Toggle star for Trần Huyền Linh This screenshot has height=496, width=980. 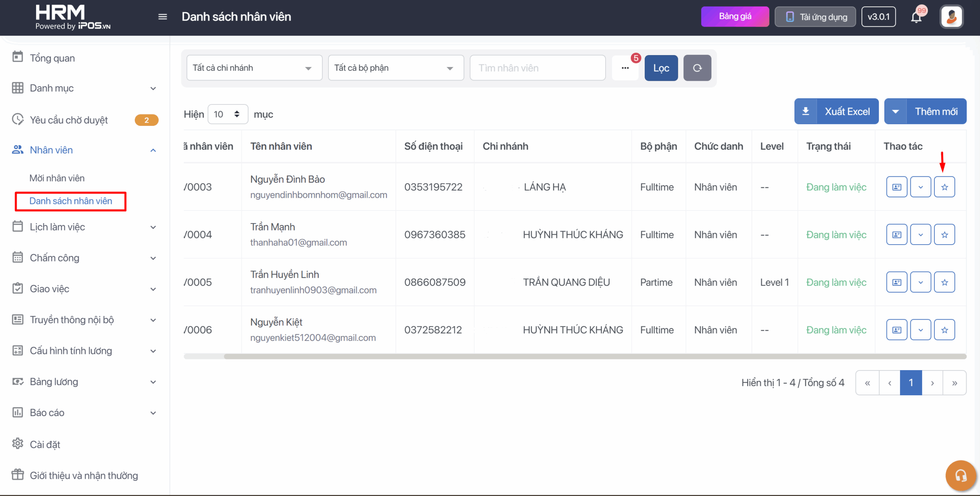pyautogui.click(x=944, y=282)
